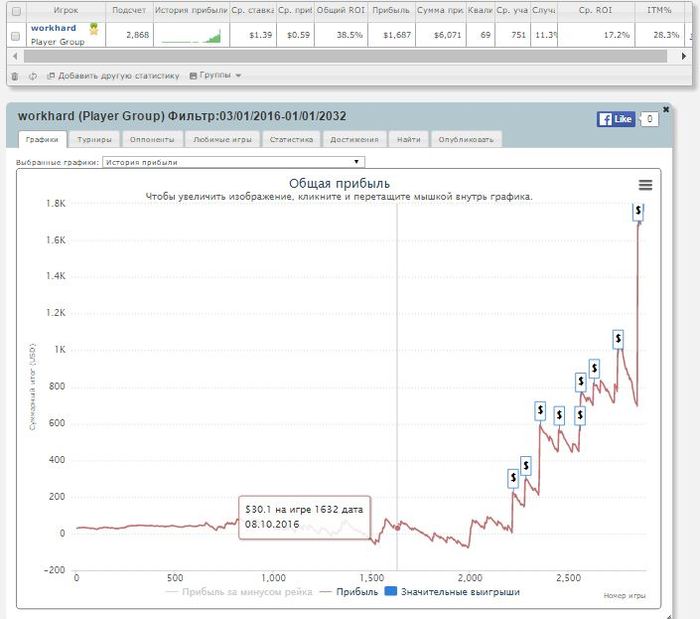Sort by the ITM% column header
Image resolution: width=700 pixels, height=619 pixels.
(659, 10)
